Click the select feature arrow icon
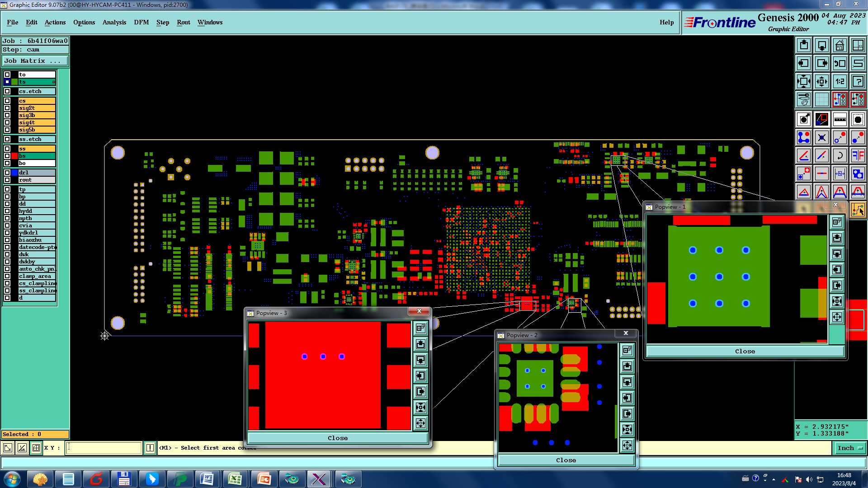Viewport: 868px width, 488px height. point(804,119)
